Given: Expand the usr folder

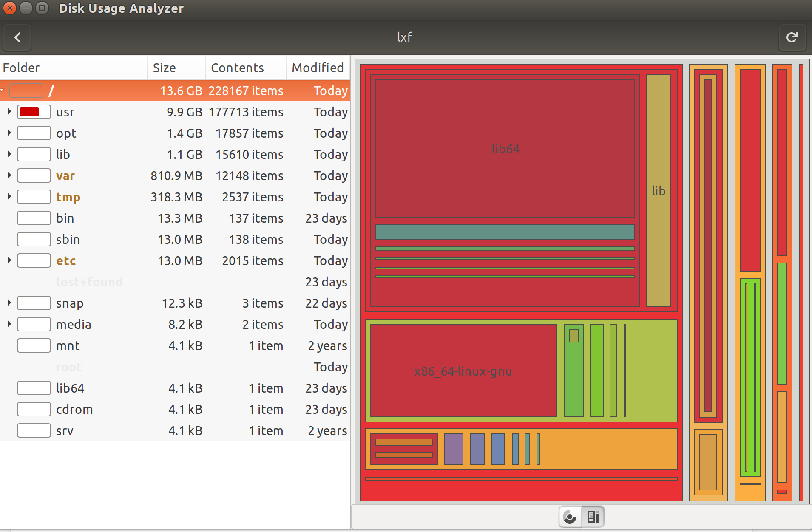Looking at the screenshot, I should pos(9,112).
